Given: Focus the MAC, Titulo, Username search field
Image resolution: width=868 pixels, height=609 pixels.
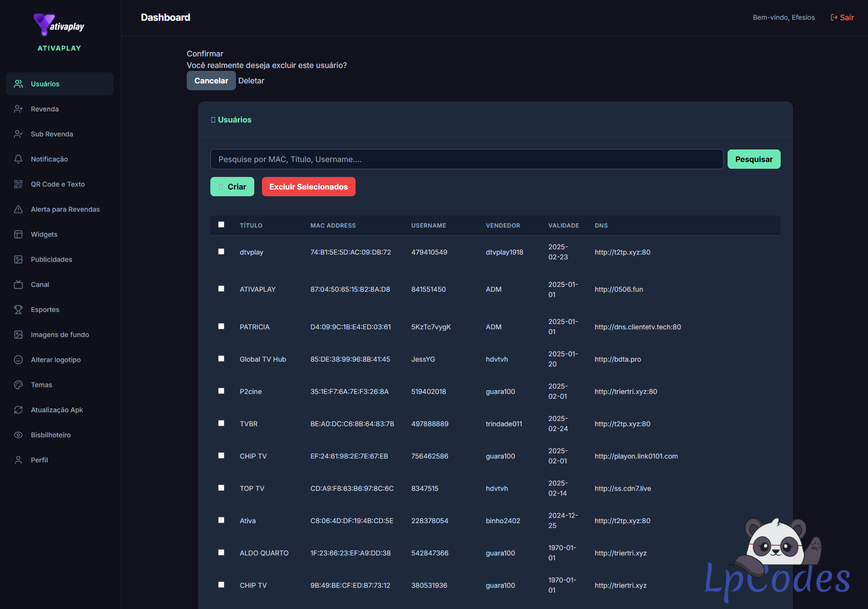Looking at the screenshot, I should [466, 159].
